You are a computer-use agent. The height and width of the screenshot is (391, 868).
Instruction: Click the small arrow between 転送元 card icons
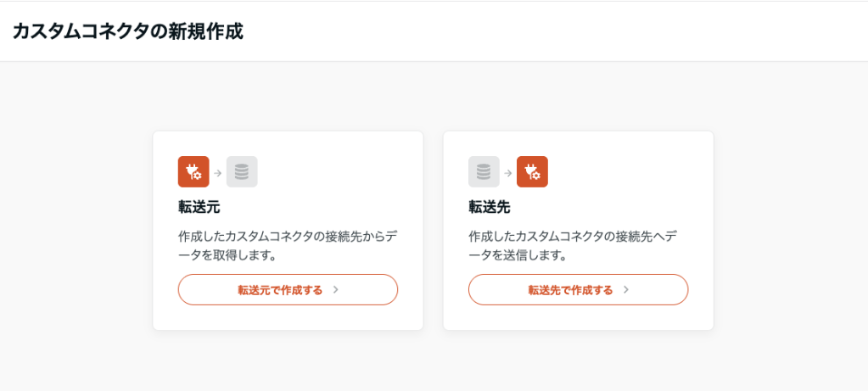coord(217,173)
